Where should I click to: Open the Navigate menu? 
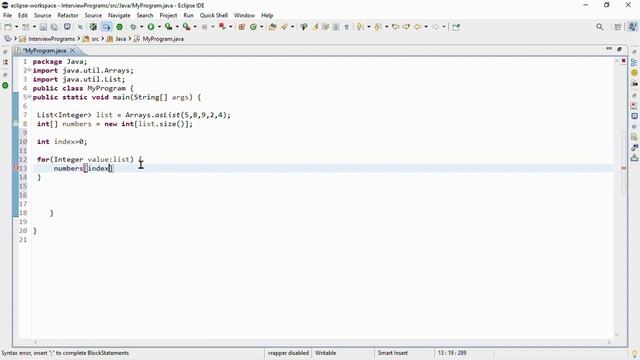point(119,15)
